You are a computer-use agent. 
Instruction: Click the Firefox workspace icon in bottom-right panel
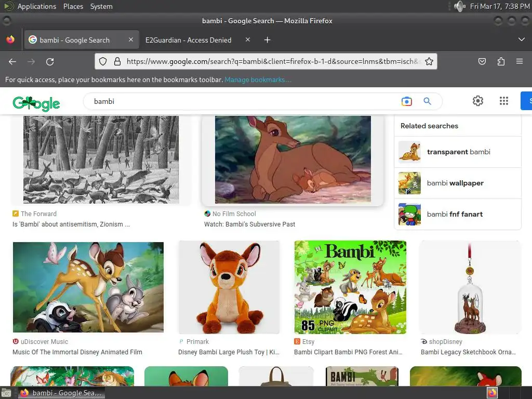click(x=492, y=393)
